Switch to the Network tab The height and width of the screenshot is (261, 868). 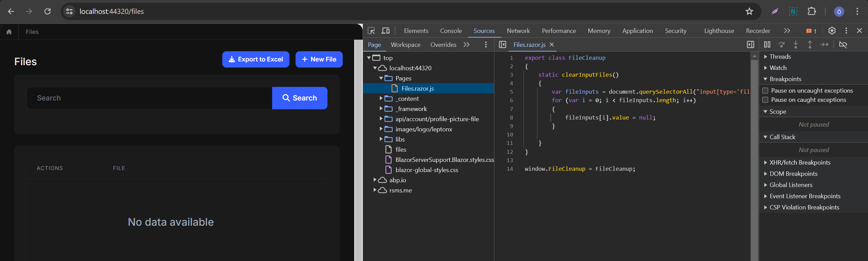518,31
